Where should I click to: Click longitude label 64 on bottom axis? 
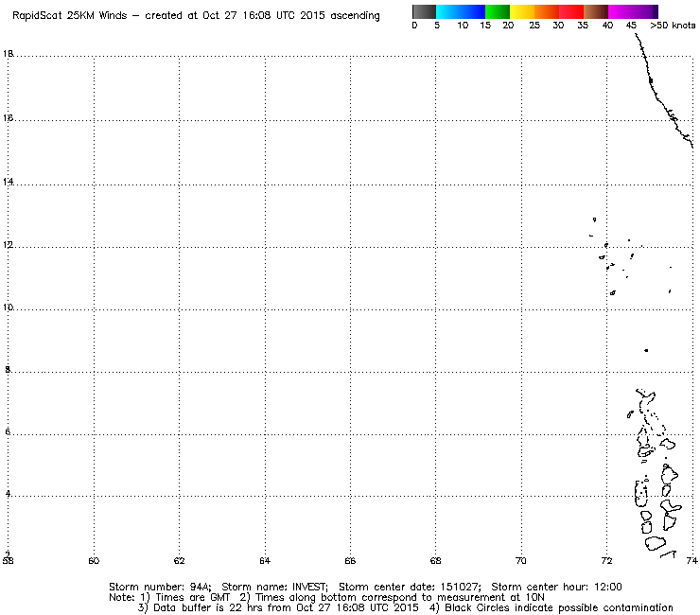pyautogui.click(x=265, y=560)
